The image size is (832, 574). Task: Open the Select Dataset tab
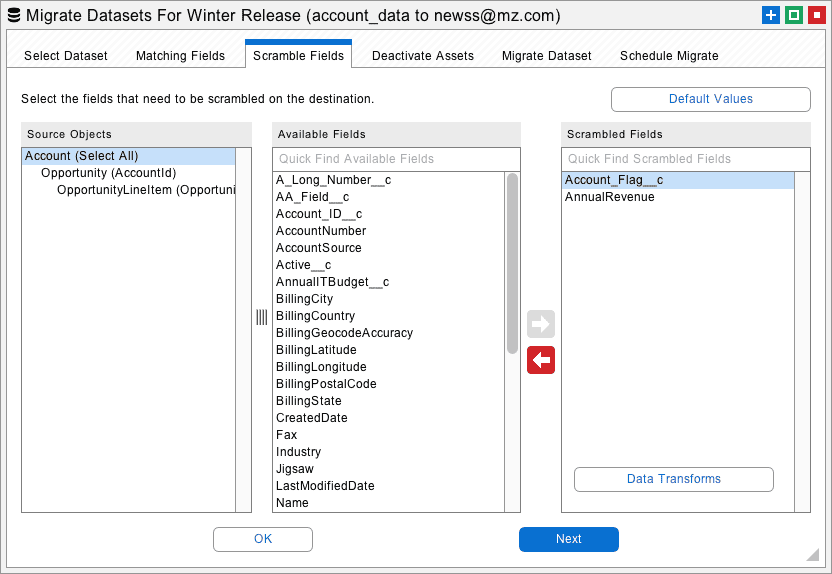tap(66, 56)
